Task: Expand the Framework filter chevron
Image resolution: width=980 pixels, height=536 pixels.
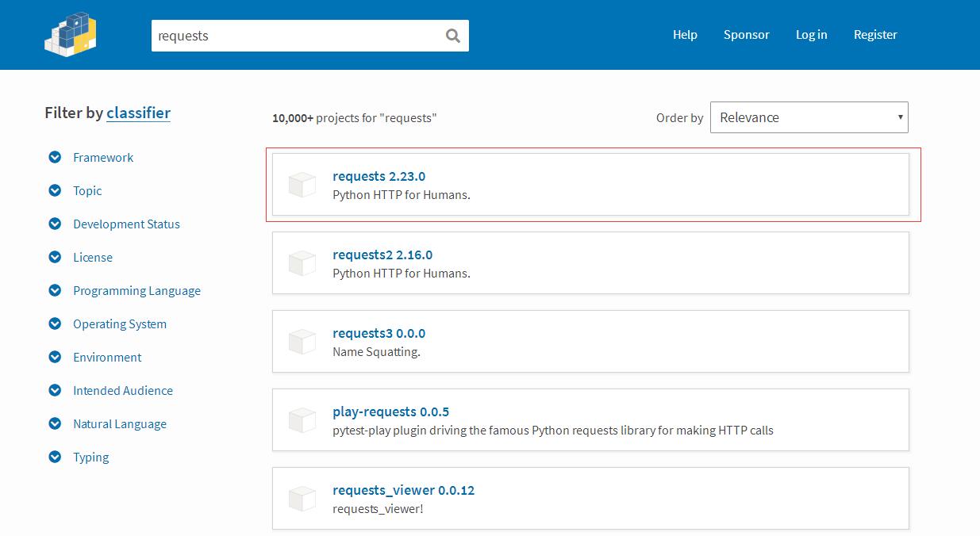Action: (55, 157)
